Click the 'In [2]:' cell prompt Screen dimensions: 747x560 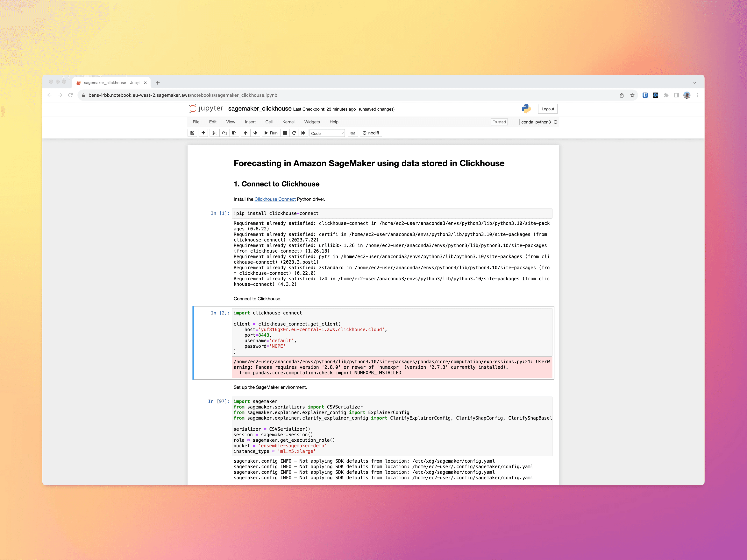point(220,313)
